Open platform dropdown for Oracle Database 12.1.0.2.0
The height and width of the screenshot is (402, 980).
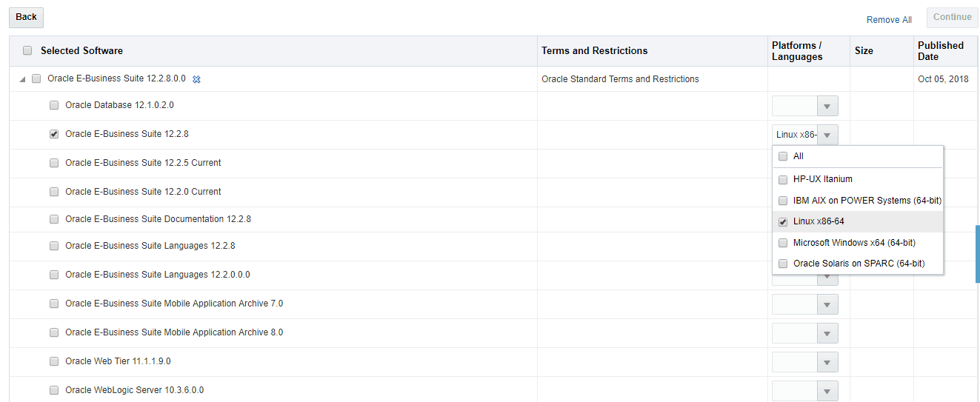coord(827,106)
